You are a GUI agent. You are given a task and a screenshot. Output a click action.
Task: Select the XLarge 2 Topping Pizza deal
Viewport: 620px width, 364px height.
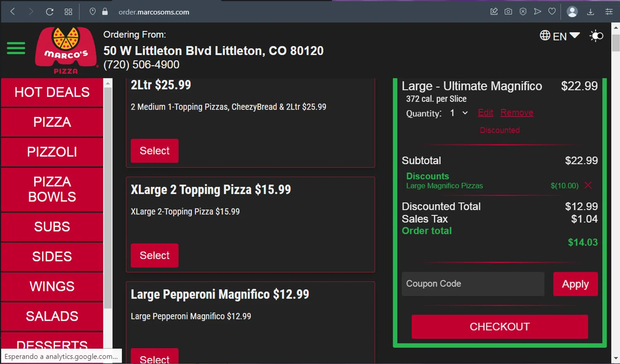tap(155, 255)
